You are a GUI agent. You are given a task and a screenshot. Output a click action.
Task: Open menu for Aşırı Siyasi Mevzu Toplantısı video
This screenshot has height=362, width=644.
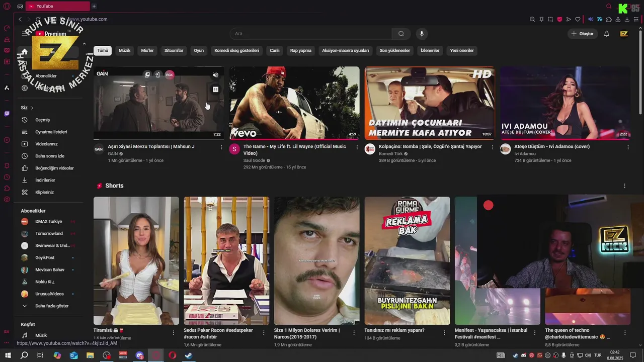(x=221, y=147)
